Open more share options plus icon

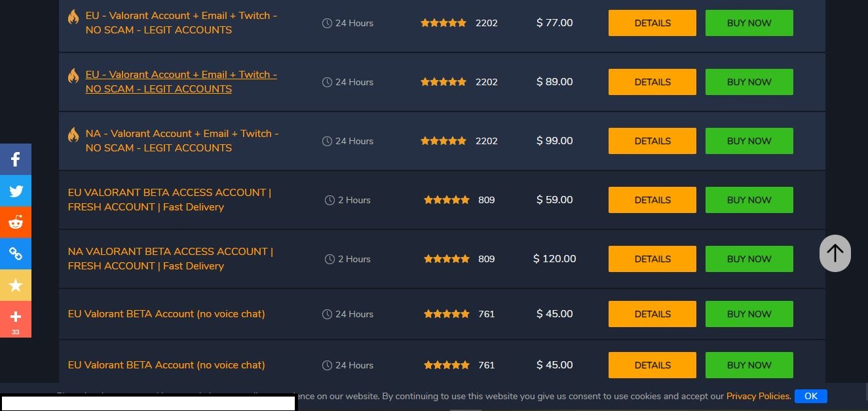click(x=16, y=318)
